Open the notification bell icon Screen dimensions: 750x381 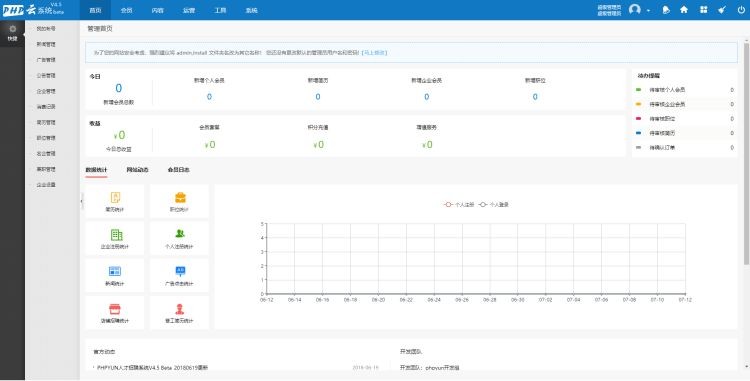click(x=665, y=10)
